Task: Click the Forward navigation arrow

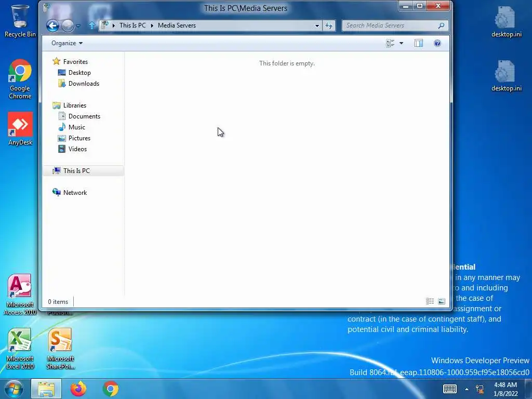Action: point(68,25)
